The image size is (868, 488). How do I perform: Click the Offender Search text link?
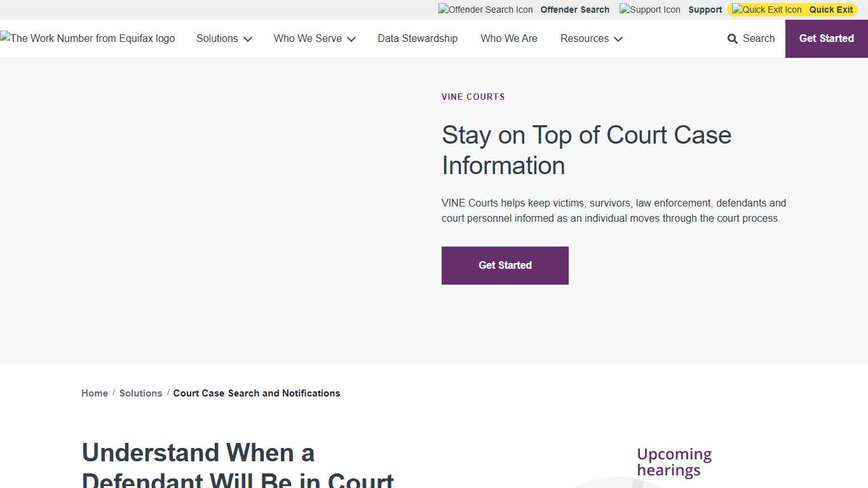[x=574, y=10]
